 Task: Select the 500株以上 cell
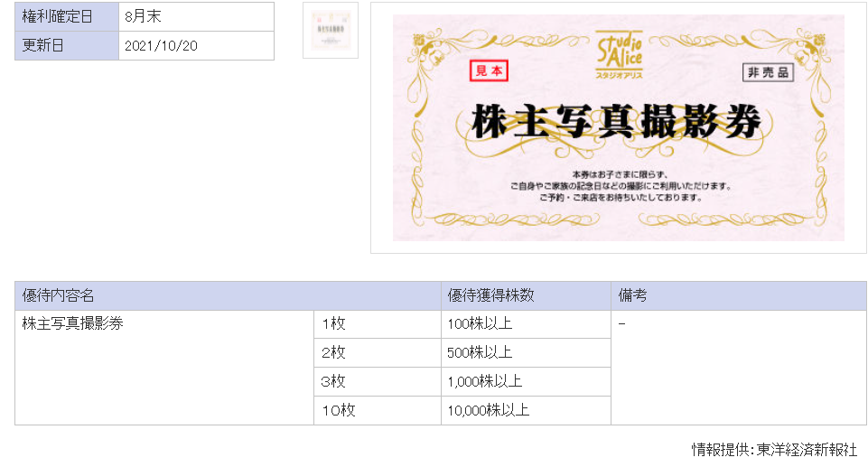coord(526,353)
